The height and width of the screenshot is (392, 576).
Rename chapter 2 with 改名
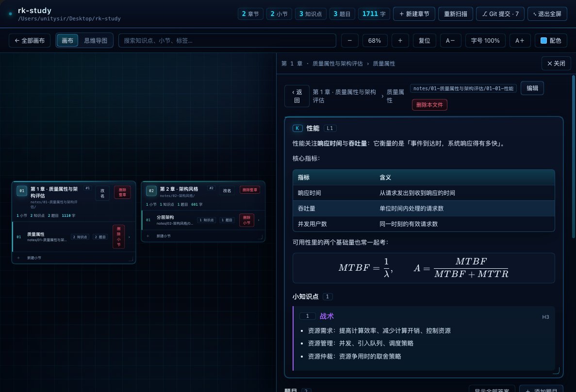[x=227, y=191]
